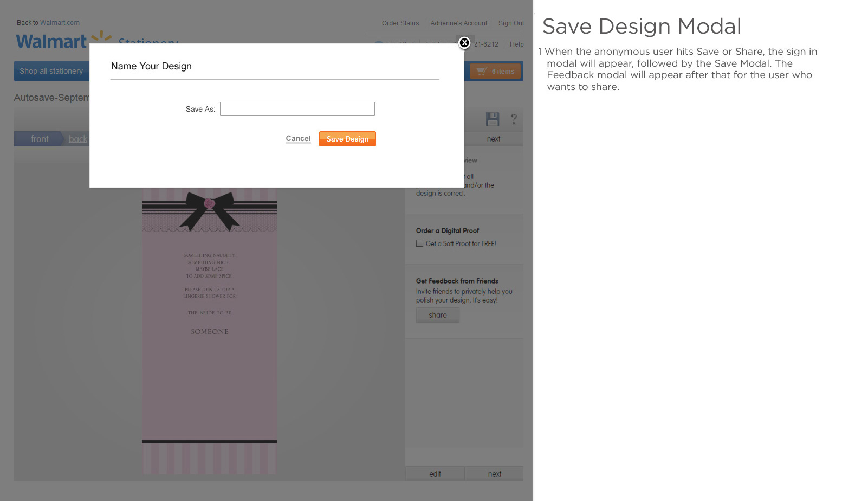The height and width of the screenshot is (501, 868).
Task: Go Back to Walmart.com
Action: 48,22
